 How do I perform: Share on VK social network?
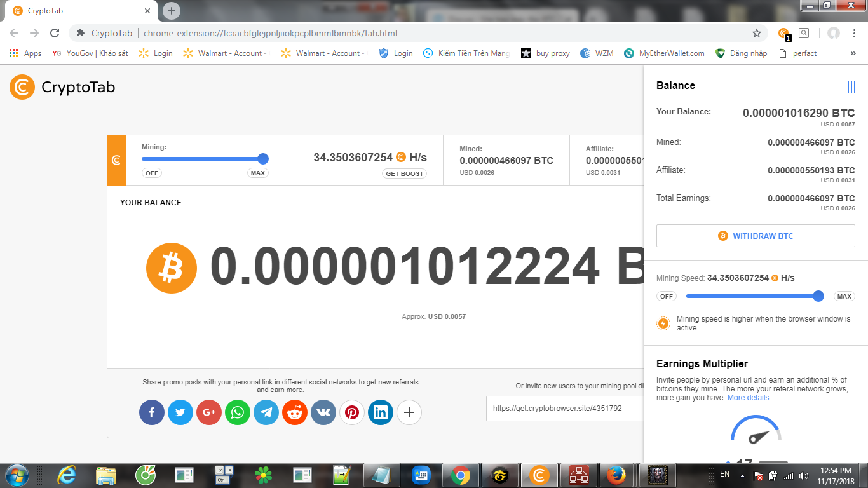(x=323, y=412)
